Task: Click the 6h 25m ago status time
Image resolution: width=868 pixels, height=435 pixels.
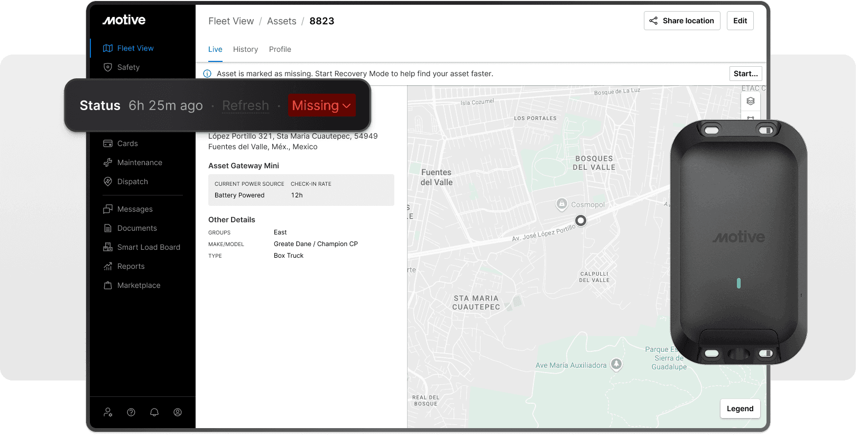Action: [x=165, y=105]
